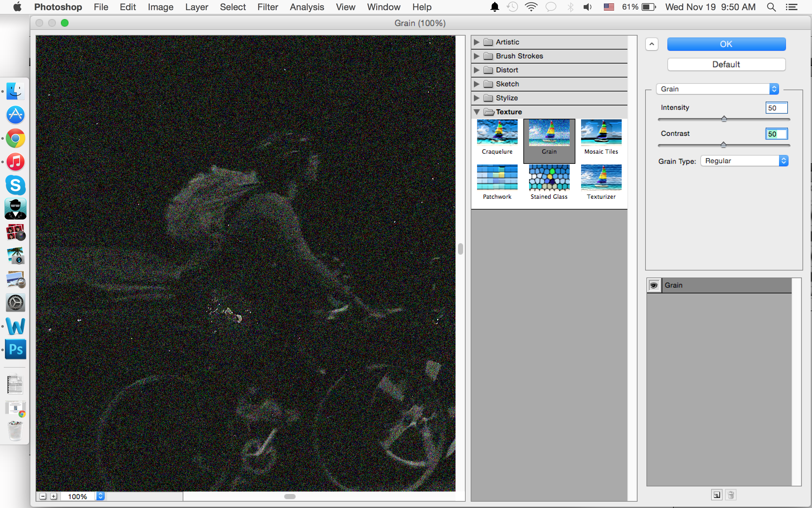Screen dimensions: 812x508
Task: Collapse the Texture filter folder
Action: pyautogui.click(x=476, y=112)
